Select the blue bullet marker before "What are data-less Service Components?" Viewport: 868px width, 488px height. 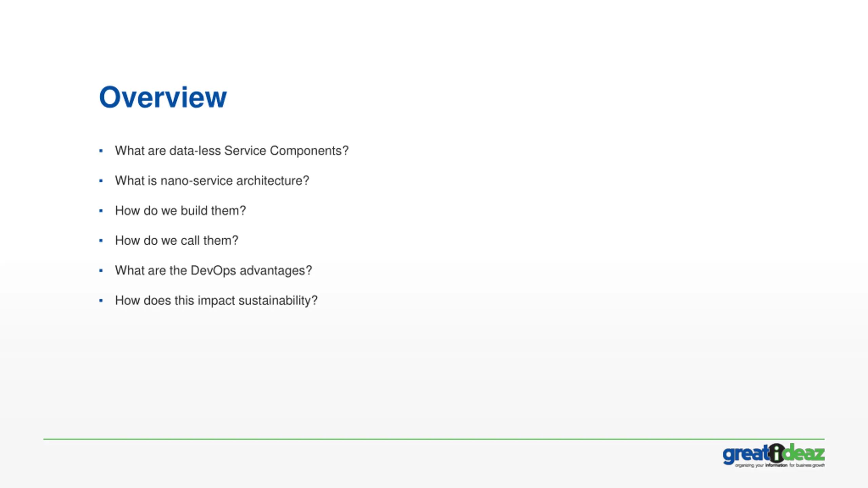point(101,151)
